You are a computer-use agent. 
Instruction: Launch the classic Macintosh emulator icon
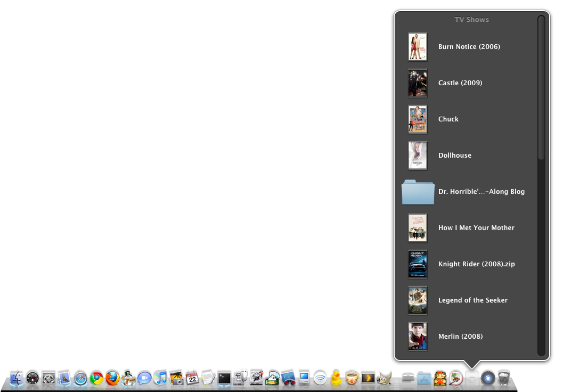point(304,378)
